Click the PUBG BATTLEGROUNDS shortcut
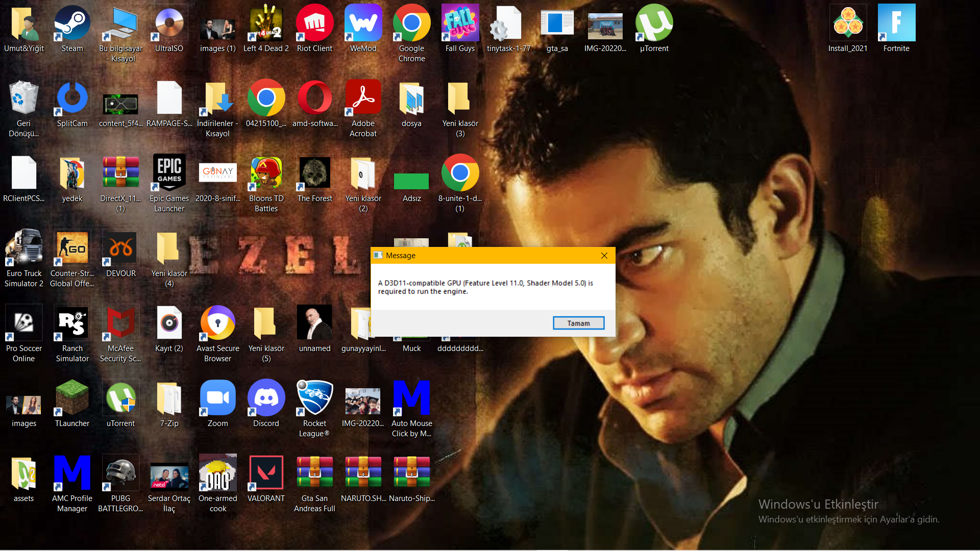 pos(120,473)
